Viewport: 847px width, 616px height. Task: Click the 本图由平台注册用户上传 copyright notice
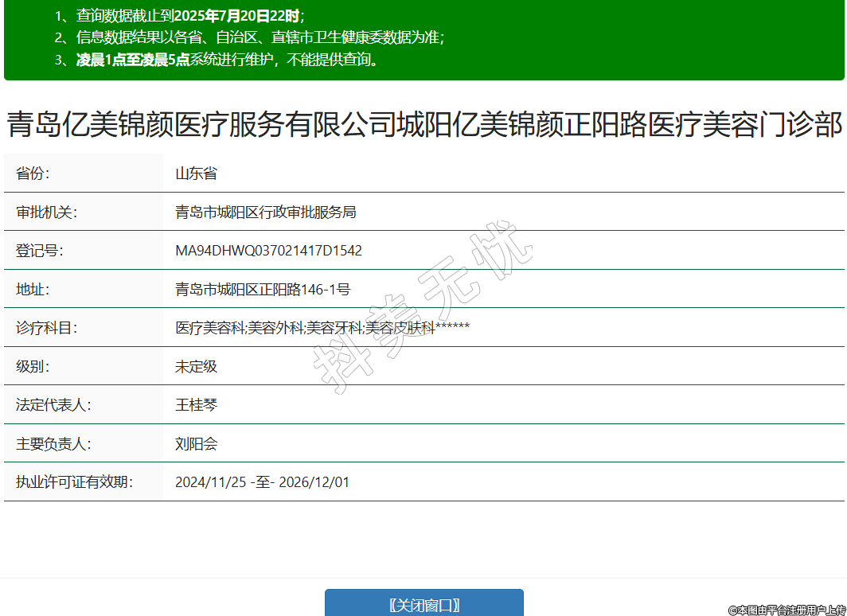tap(786, 610)
